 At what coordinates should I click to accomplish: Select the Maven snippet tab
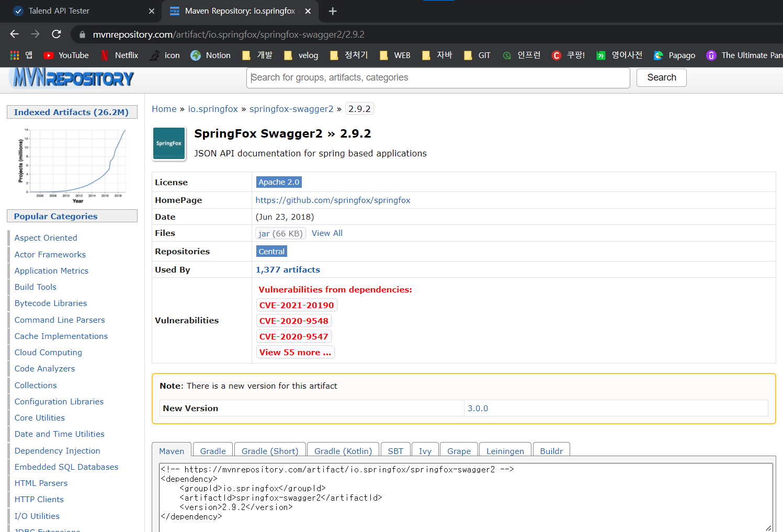pyautogui.click(x=172, y=451)
